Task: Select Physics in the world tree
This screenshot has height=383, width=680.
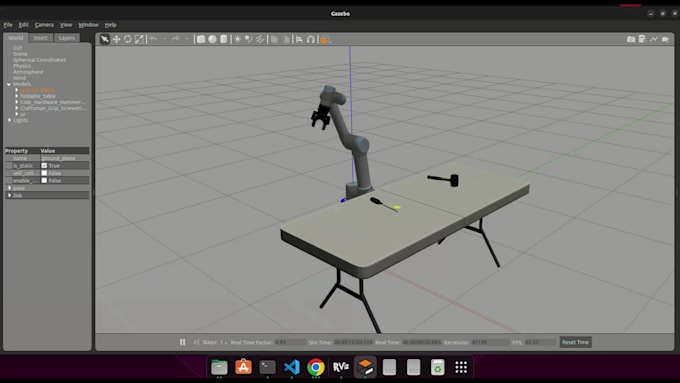Action: tap(22, 66)
